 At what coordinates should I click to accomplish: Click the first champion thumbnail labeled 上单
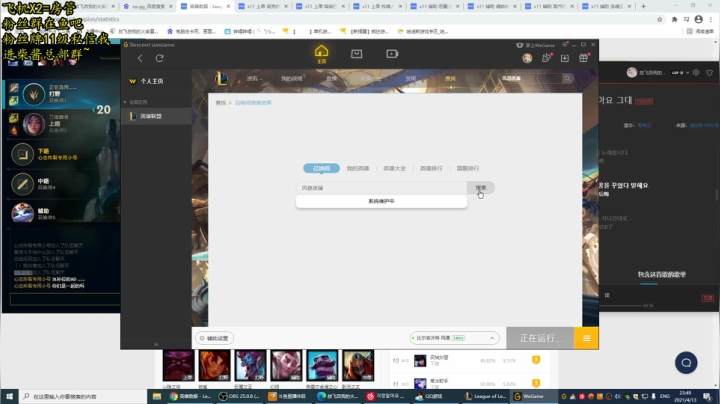point(179,365)
